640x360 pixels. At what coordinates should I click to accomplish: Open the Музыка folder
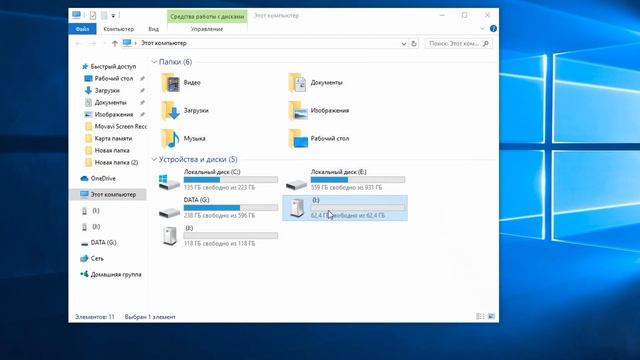click(x=183, y=139)
